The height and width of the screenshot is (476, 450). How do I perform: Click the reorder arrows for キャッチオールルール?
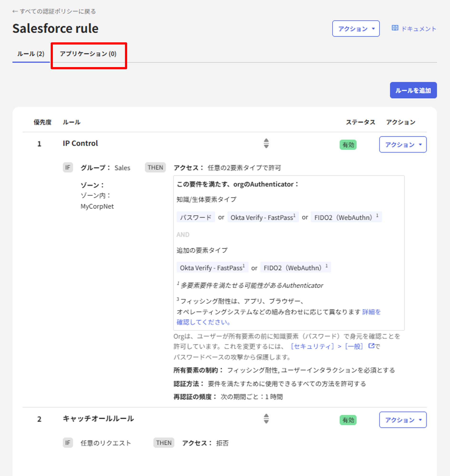266,419
